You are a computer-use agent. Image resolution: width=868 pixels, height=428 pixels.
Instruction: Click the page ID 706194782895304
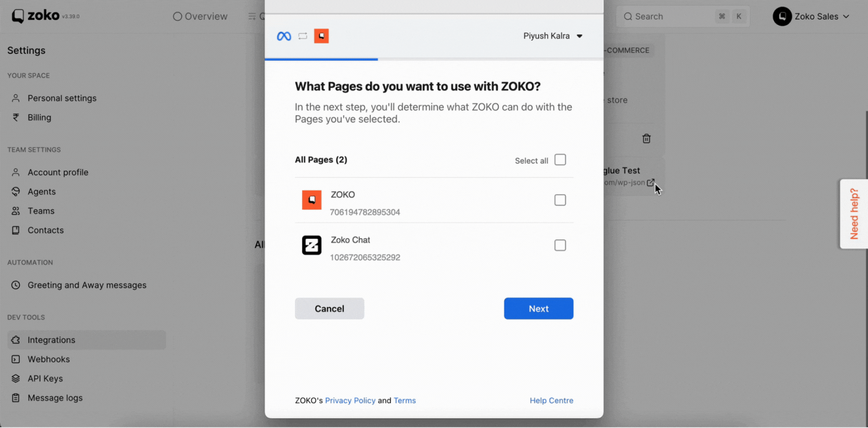[x=365, y=212]
